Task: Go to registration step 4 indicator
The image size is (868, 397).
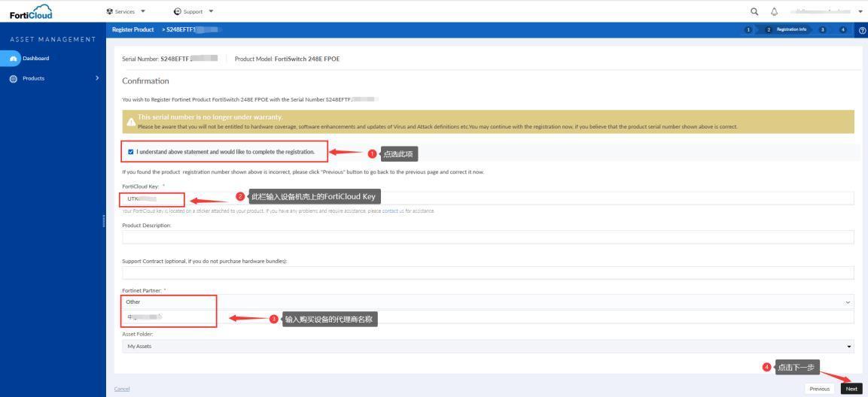Action: 842,30
